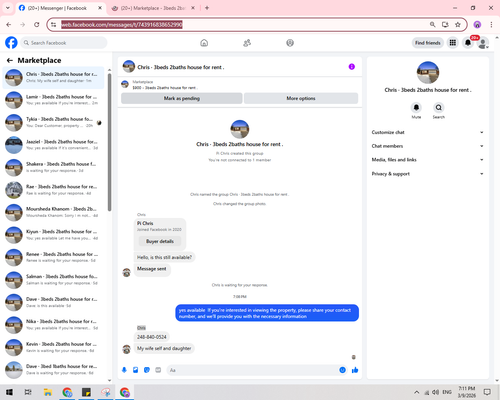View site information icon in address bar
The height and width of the screenshot is (400, 500).
(x=54, y=24)
